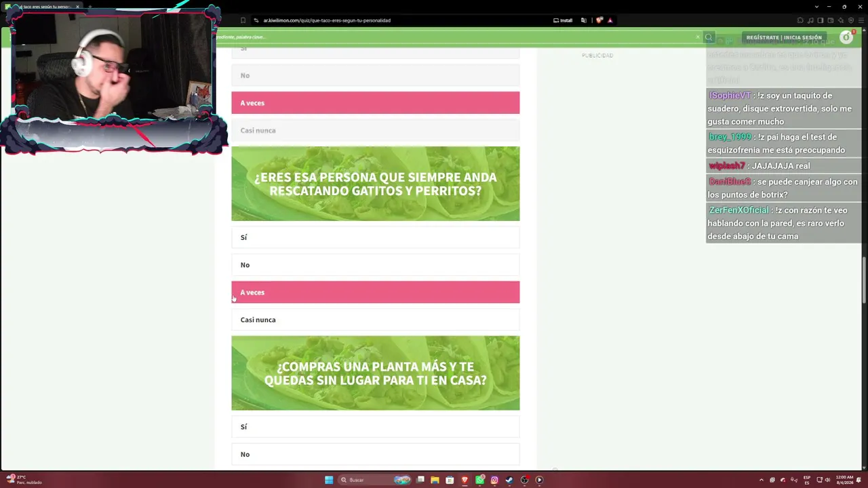Select Sí for the gatitos y perritos question
The width and height of the screenshot is (868, 488).
(x=376, y=237)
